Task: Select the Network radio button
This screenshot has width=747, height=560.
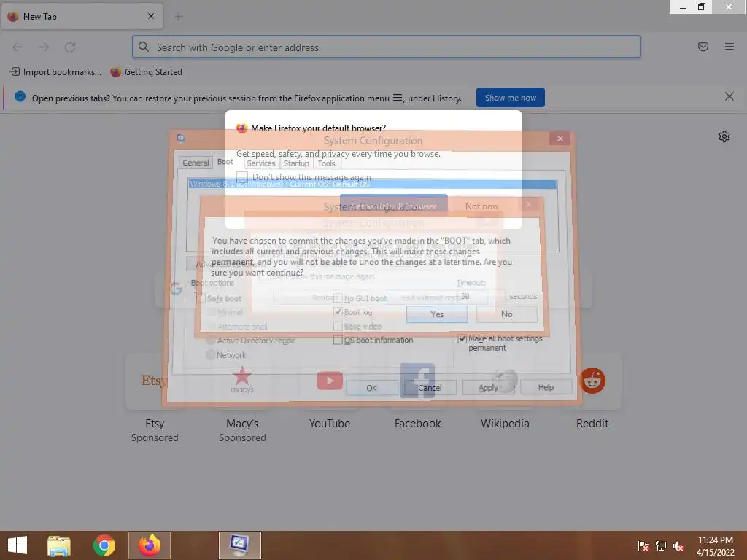Action: tap(210, 355)
